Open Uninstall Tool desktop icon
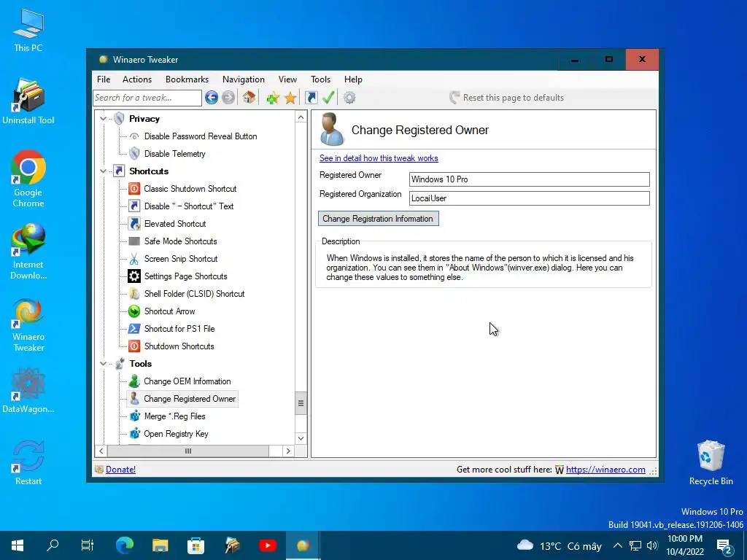Screen dimensions: 747x560 pyautogui.click(x=28, y=102)
